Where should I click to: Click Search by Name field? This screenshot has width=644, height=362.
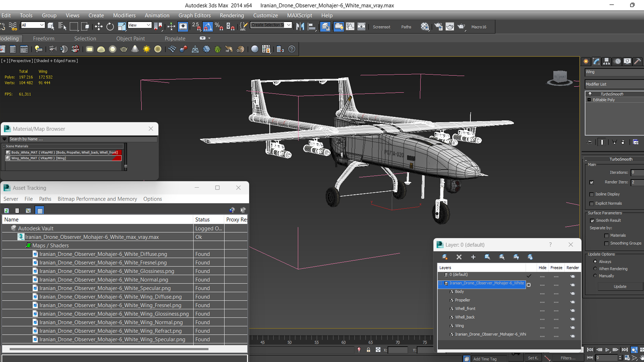pyautogui.click(x=83, y=139)
